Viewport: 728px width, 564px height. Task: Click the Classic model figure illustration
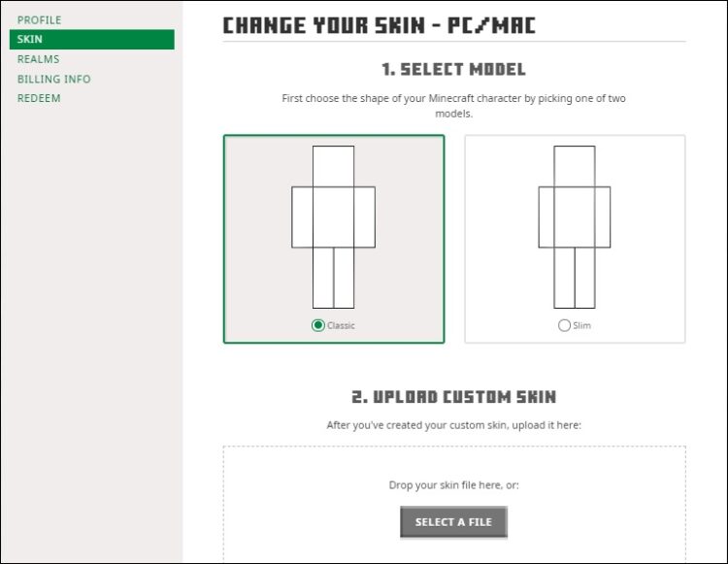coord(333,227)
